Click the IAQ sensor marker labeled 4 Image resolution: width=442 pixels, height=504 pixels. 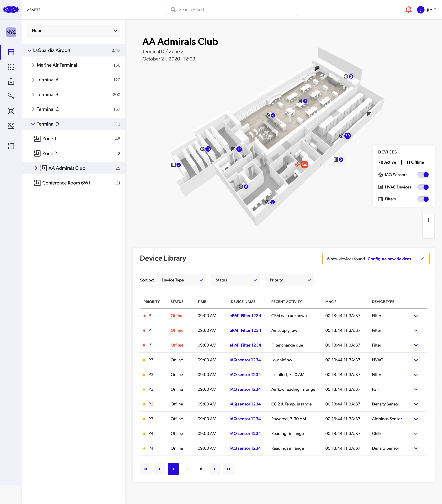coord(270,115)
